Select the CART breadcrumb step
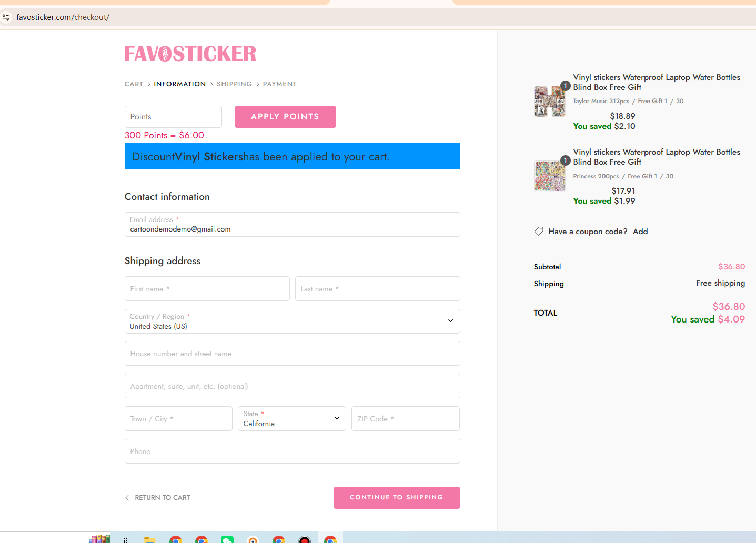The image size is (756, 543). pyautogui.click(x=133, y=84)
